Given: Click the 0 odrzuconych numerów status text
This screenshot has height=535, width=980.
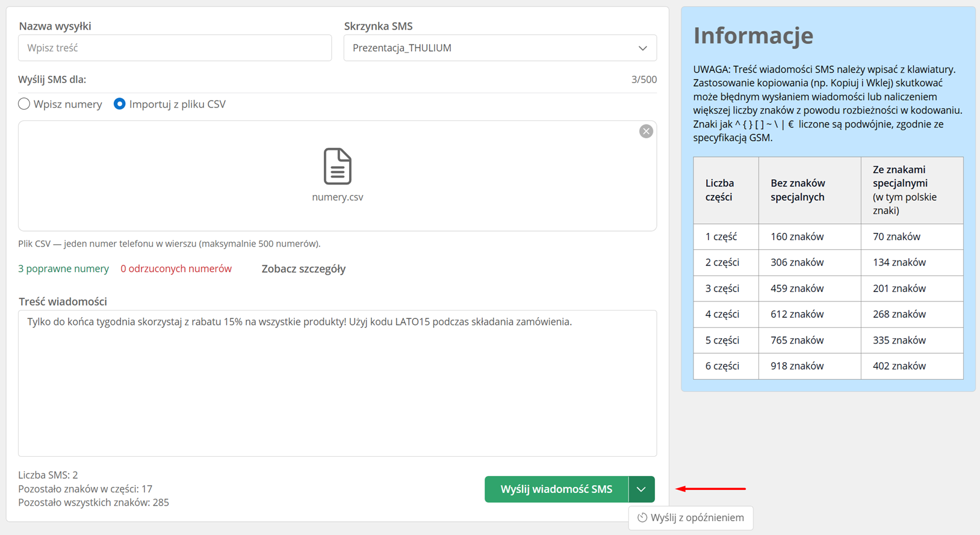Looking at the screenshot, I should pyautogui.click(x=176, y=269).
